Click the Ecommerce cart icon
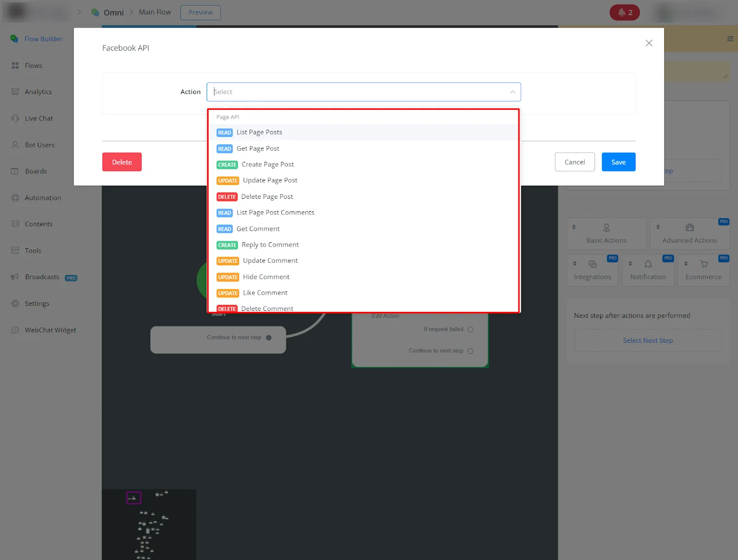 (704, 264)
